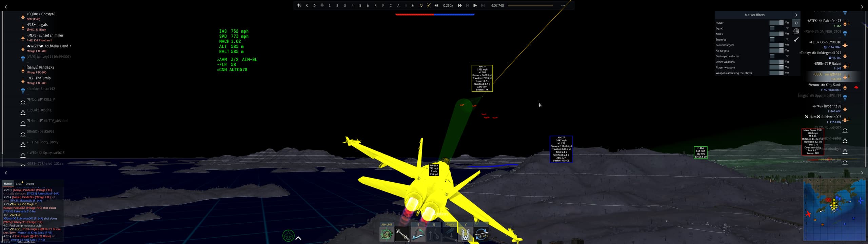Image resolution: width=868 pixels, height=244 pixels.
Task: Select player =FEID= OSPREY98010
Action: [x=825, y=42]
